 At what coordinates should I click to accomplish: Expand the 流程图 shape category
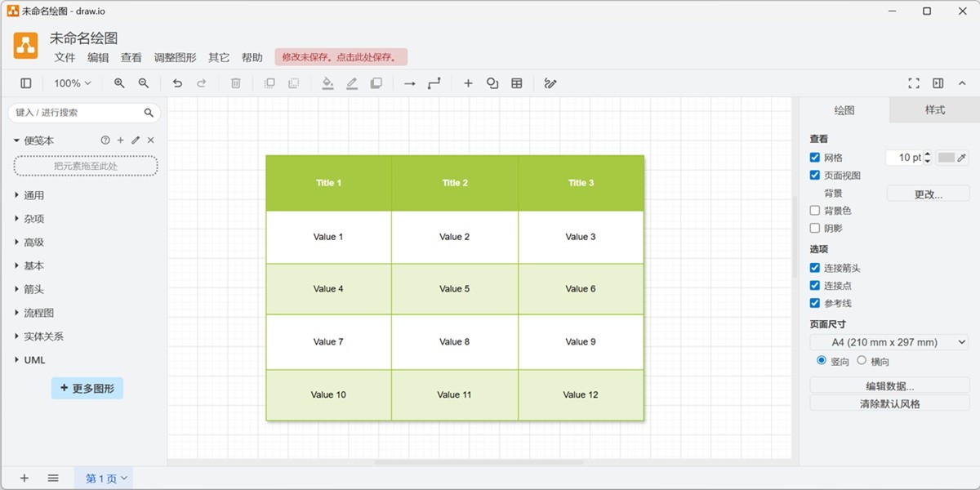click(x=39, y=313)
